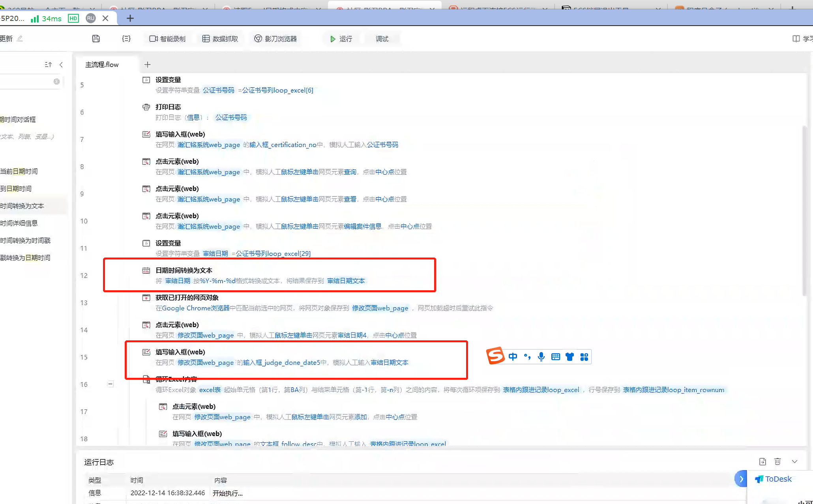Open the 数据抓取 data capture tool
The height and width of the screenshot is (504, 813).
coord(220,38)
